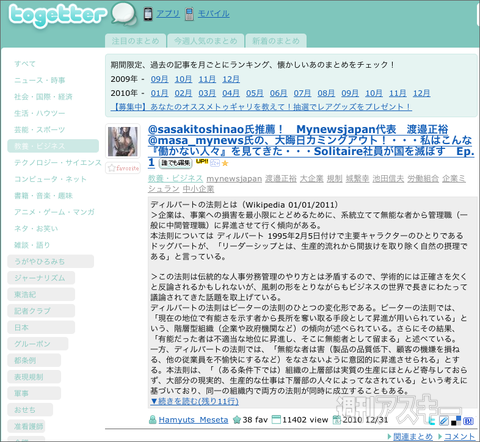Screen dimensions: 480x442
Task: Select 雑談・語り category
Action: coord(32,245)
